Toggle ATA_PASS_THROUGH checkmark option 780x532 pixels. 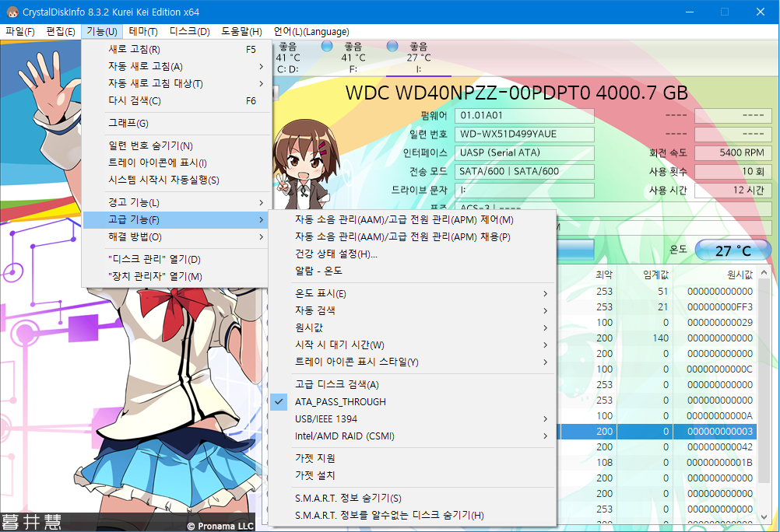click(x=412, y=402)
